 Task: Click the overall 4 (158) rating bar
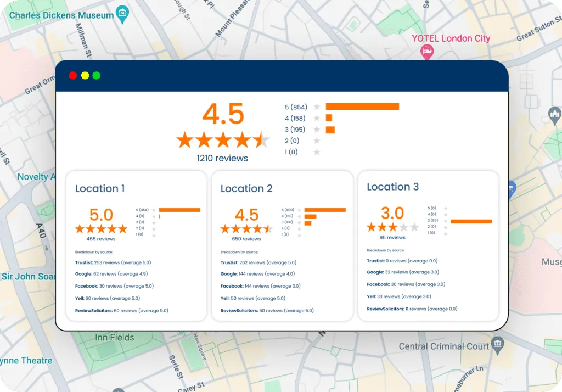tap(329, 118)
